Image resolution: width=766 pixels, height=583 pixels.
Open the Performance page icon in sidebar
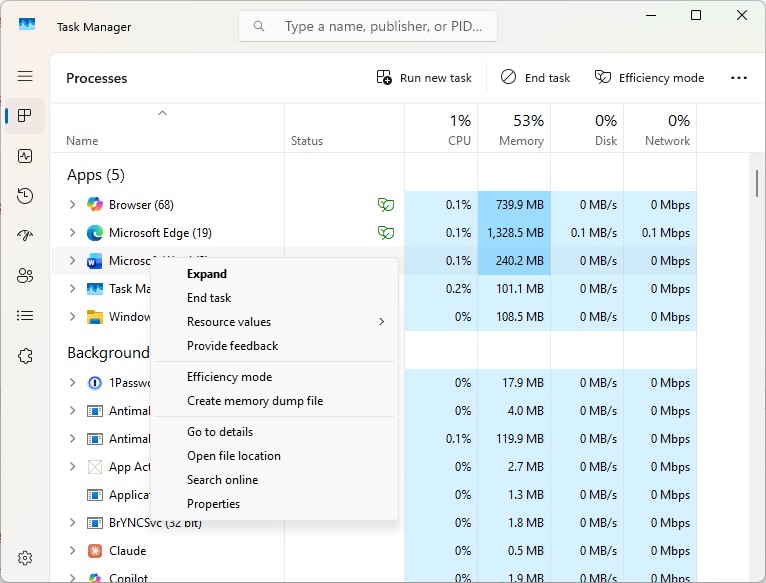[25, 156]
